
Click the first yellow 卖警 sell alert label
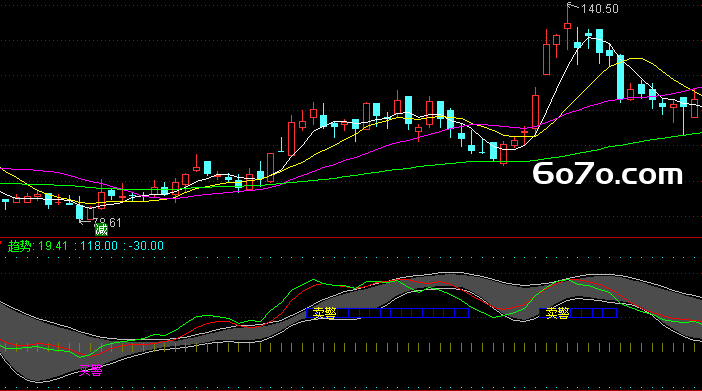[325, 313]
